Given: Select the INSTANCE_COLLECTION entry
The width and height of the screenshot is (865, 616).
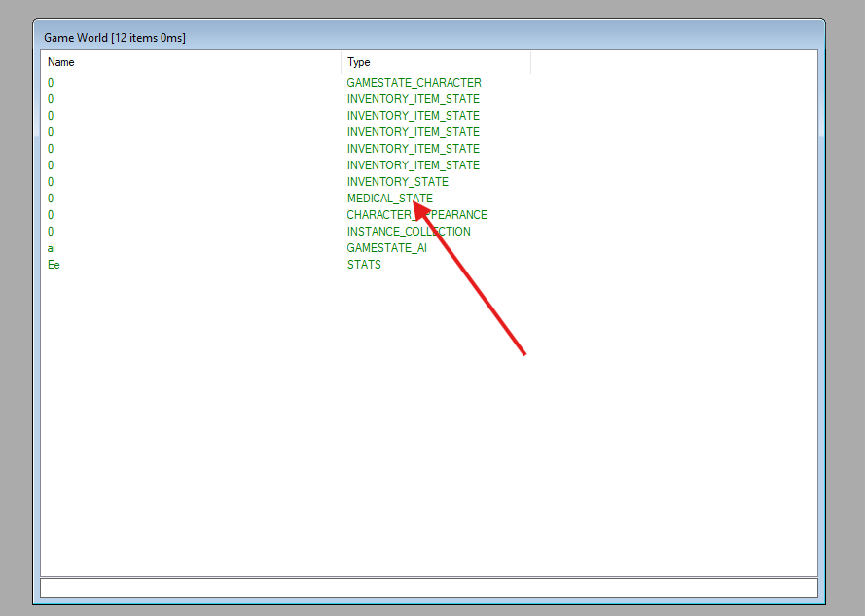Looking at the screenshot, I should tap(409, 232).
